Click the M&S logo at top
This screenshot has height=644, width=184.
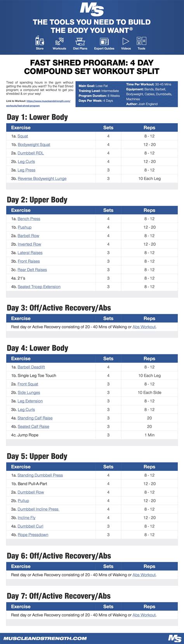(92, 9)
